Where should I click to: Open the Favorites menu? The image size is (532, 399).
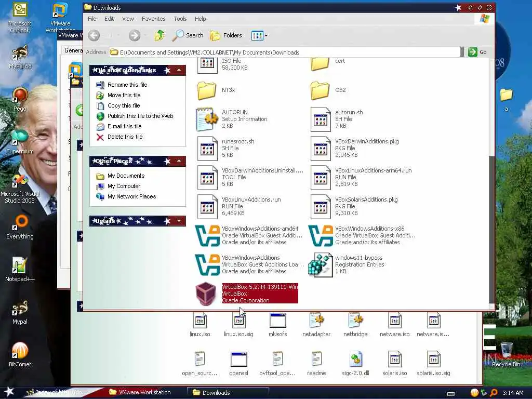pos(153,19)
